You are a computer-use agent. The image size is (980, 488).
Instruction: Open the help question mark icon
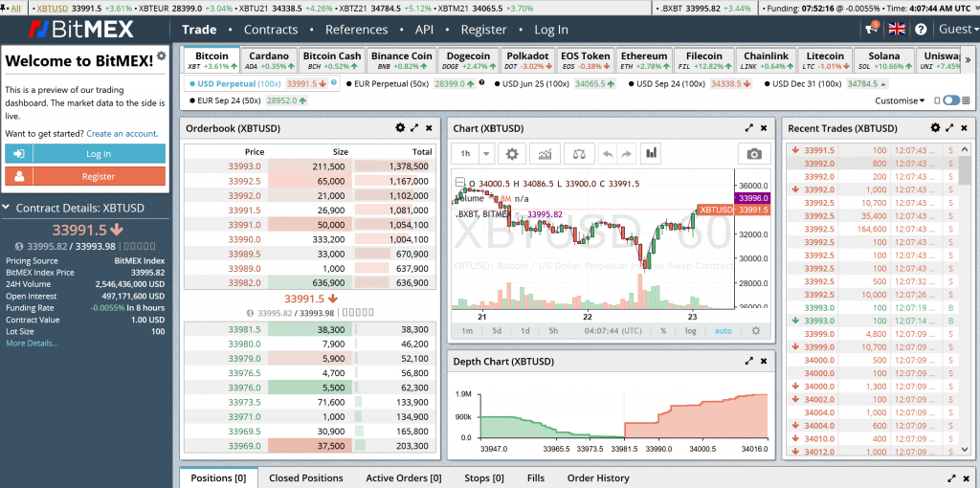pyautogui.click(x=921, y=29)
